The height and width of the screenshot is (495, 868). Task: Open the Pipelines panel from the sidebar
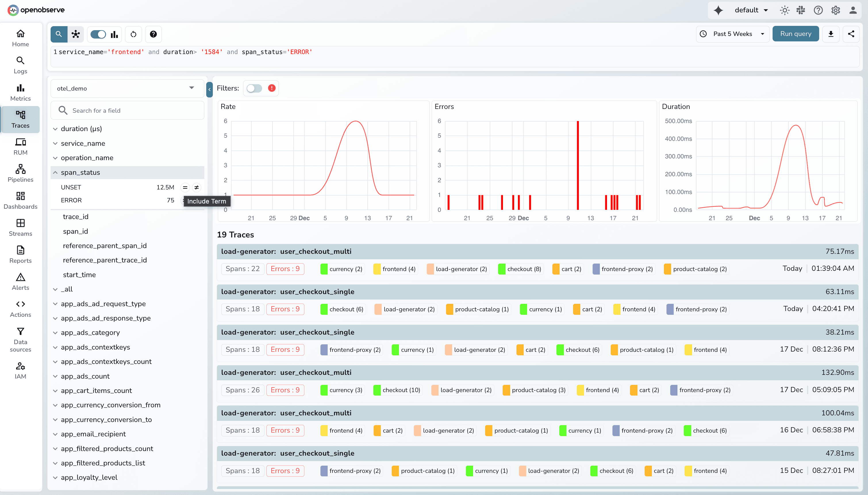20,173
